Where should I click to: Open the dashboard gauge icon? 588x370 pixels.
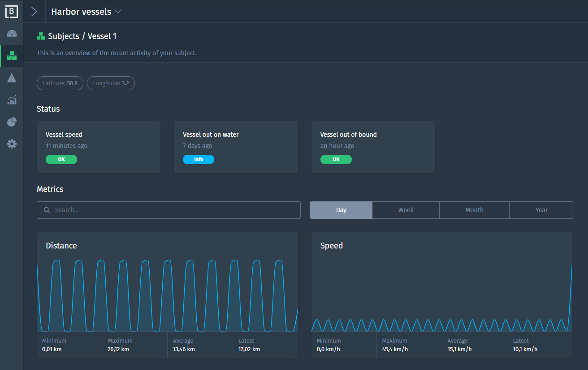tap(12, 34)
